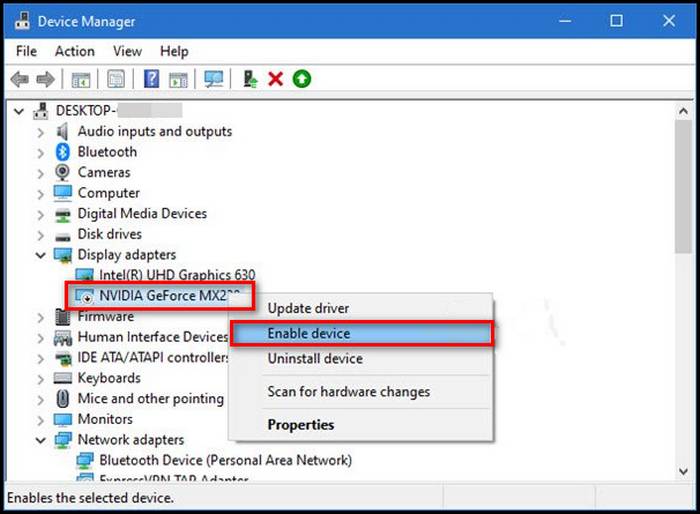
Task: Choose Update driver in context menu
Action: 362,308
